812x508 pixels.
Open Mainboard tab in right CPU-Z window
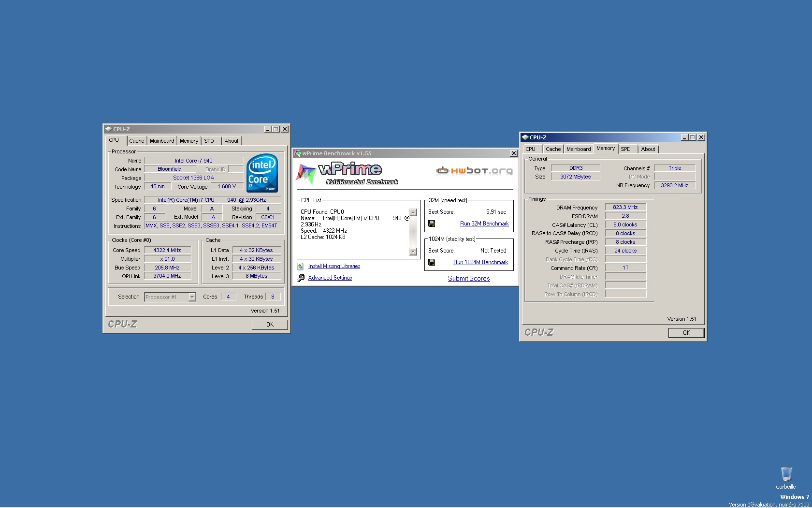(x=579, y=149)
